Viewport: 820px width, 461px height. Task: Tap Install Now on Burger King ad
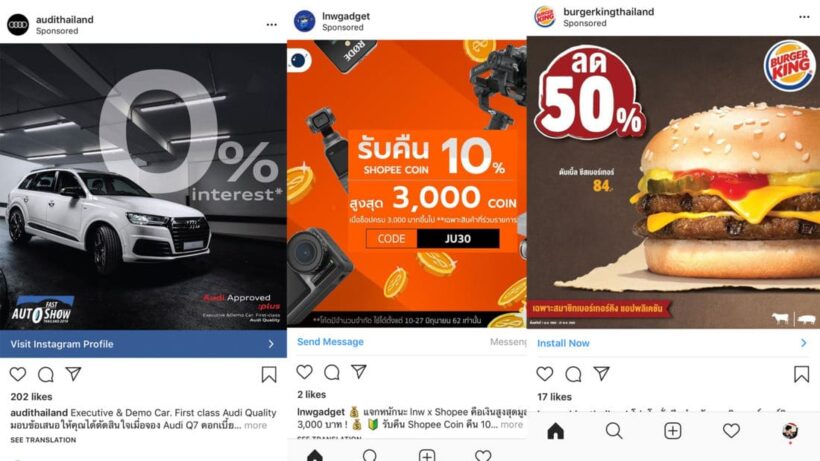pyautogui.click(x=673, y=343)
